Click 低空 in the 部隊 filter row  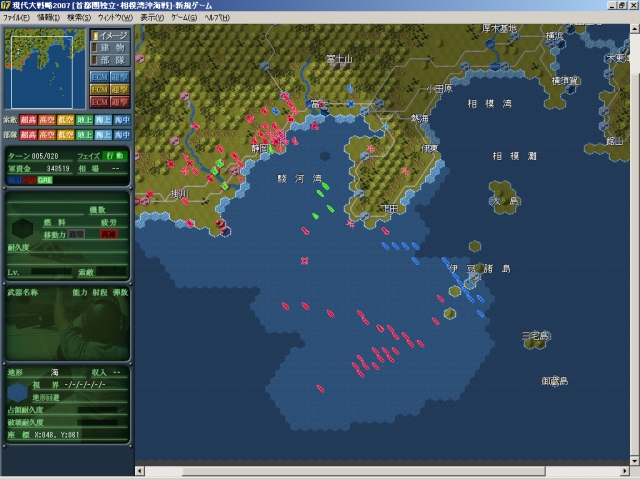pyautogui.click(x=66, y=135)
